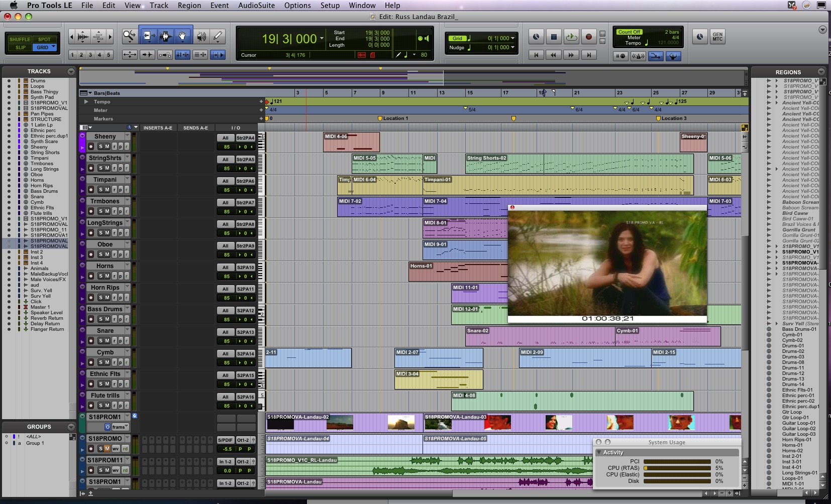Click the Count Off button

(x=629, y=32)
